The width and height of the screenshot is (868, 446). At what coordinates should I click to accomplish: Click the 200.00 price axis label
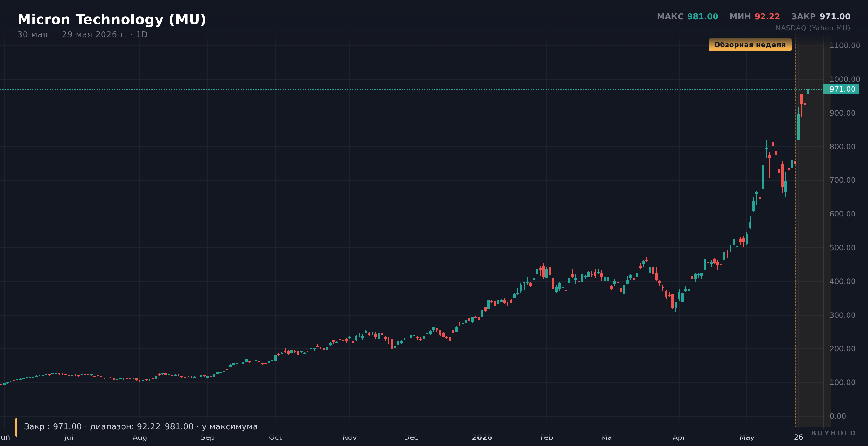842,349
